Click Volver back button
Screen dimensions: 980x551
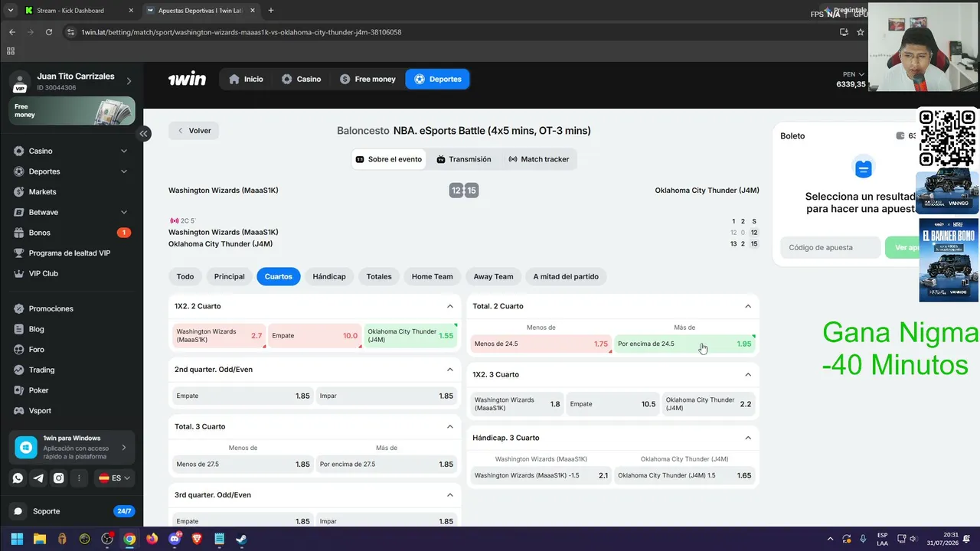pyautogui.click(x=194, y=131)
